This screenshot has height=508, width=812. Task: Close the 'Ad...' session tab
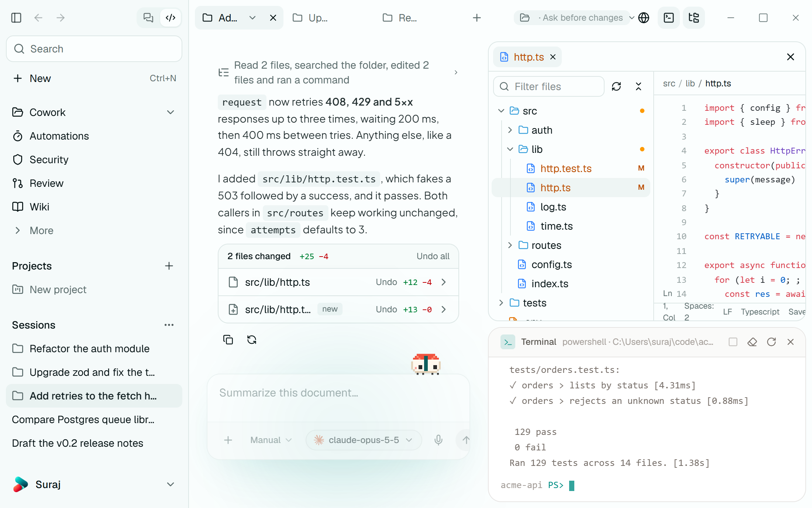click(x=273, y=18)
